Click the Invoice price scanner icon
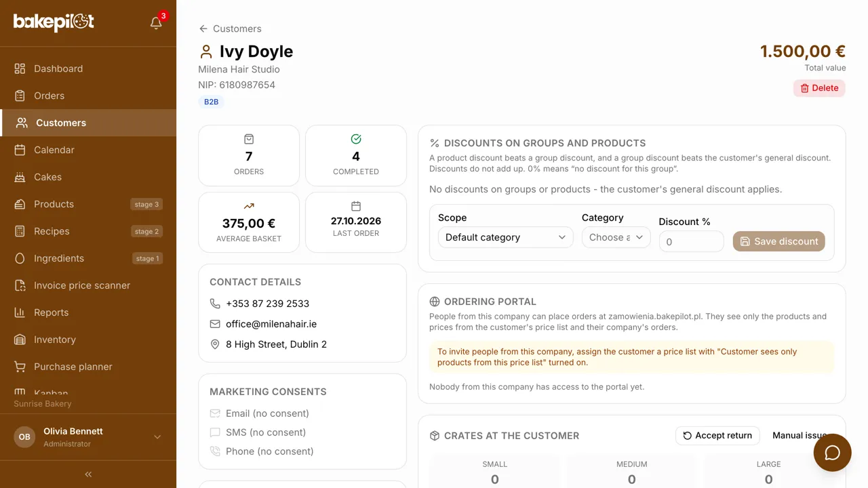 (x=20, y=285)
